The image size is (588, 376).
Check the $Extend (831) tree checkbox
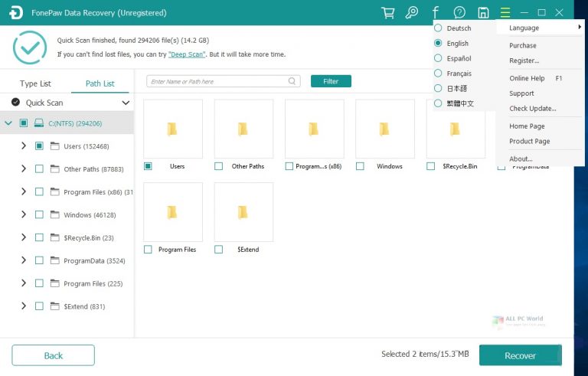point(39,306)
